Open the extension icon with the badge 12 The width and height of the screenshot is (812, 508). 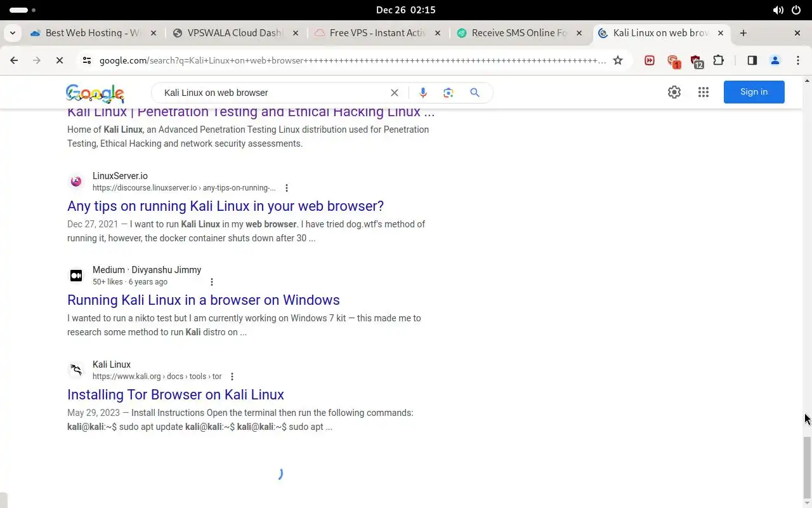coord(697,61)
